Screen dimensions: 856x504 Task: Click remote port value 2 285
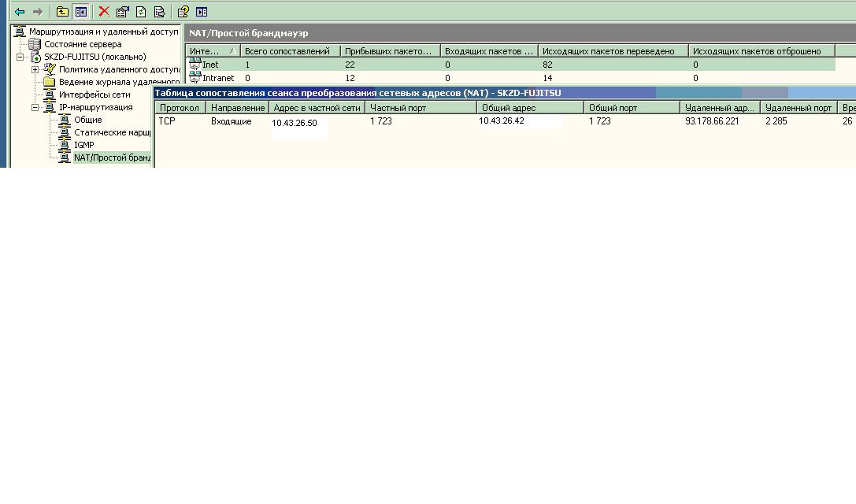tap(776, 121)
